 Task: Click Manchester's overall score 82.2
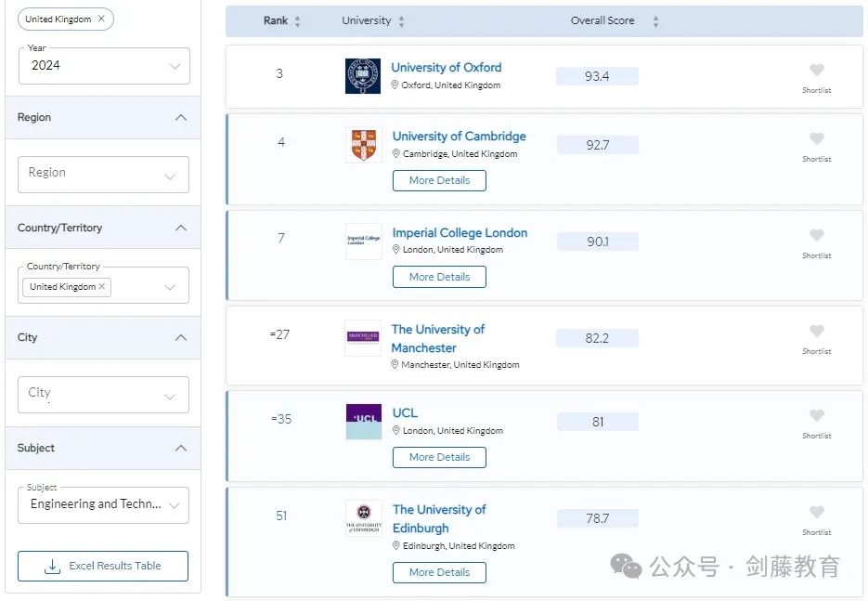[x=597, y=338]
